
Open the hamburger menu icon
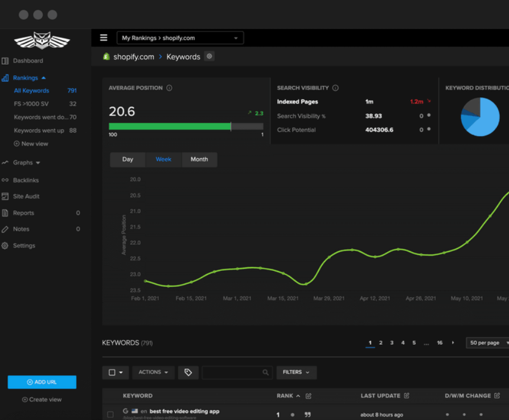point(104,37)
